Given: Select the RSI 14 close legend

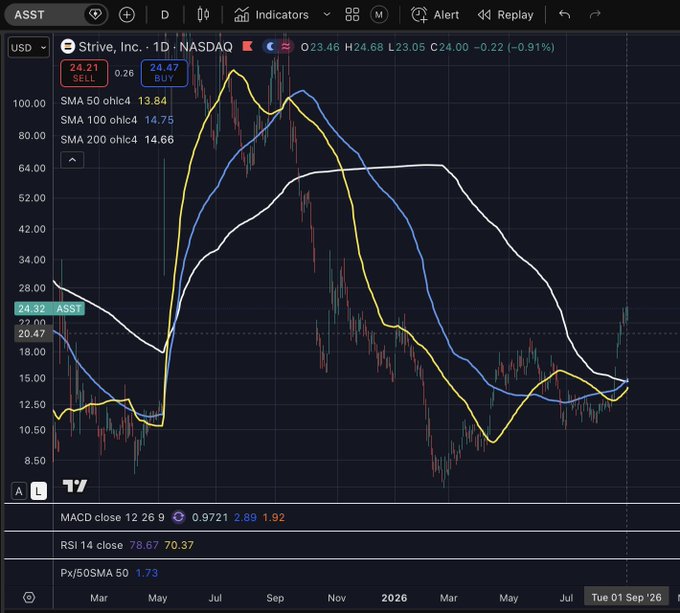Looking at the screenshot, I should tap(92, 545).
